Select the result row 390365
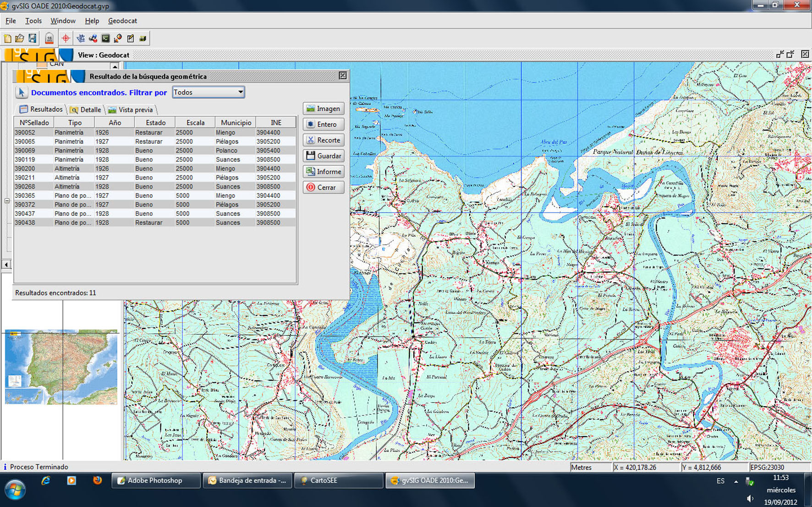This screenshot has width=812, height=507. (155, 196)
